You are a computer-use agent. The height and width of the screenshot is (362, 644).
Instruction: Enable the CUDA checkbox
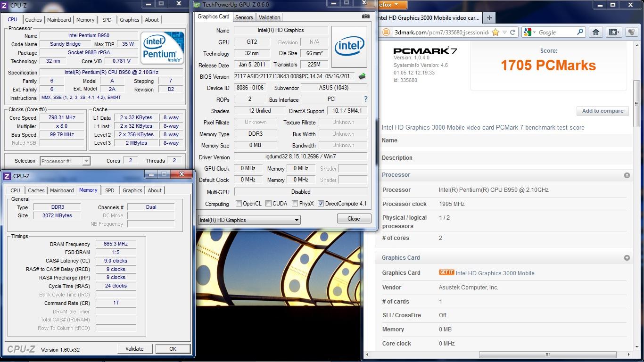coord(268,204)
